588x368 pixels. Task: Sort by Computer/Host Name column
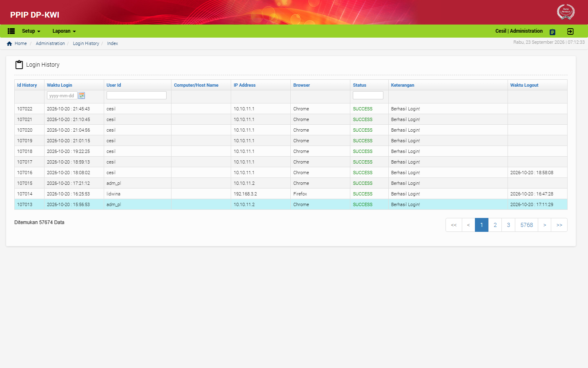tap(196, 85)
